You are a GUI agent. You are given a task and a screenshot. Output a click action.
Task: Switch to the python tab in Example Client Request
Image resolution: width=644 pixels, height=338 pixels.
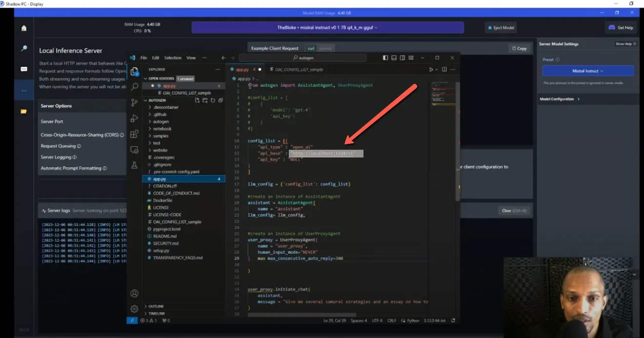pos(325,48)
